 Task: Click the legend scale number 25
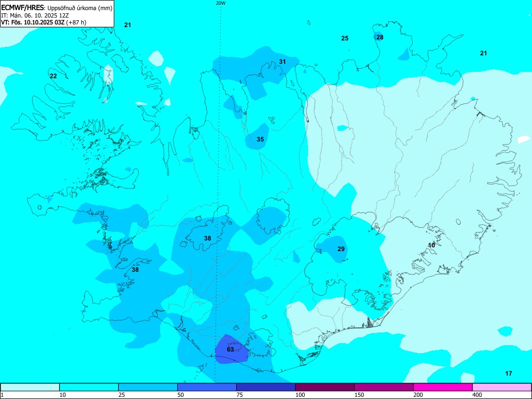tap(121, 395)
